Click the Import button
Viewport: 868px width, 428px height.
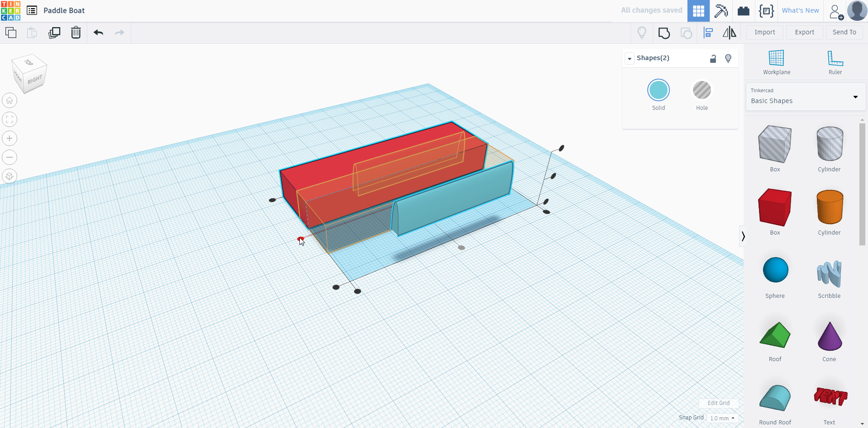coord(764,32)
